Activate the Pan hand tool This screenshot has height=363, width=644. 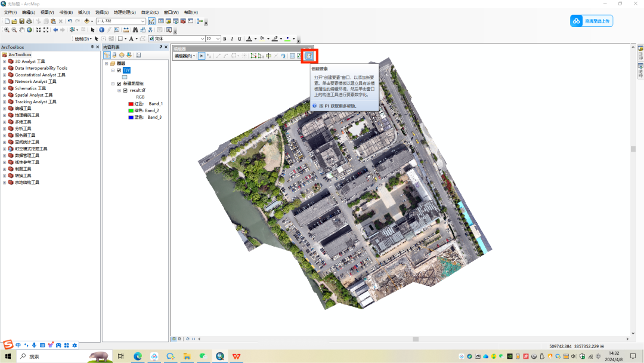(x=21, y=30)
